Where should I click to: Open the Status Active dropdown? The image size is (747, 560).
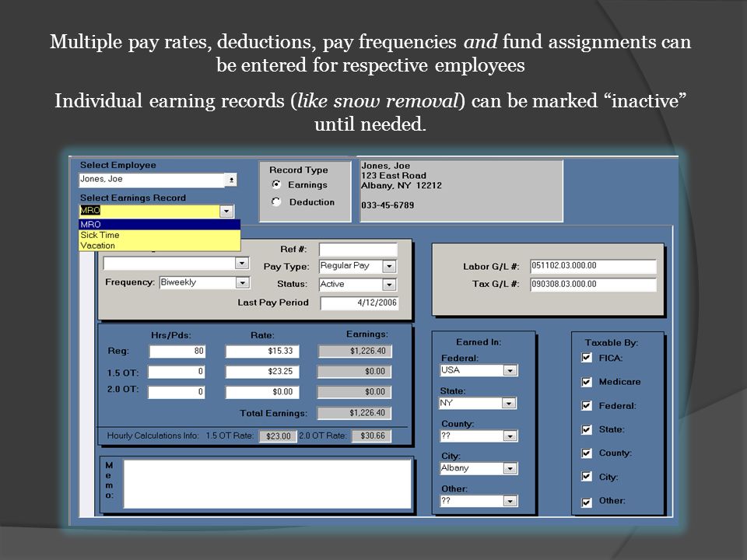coord(389,285)
